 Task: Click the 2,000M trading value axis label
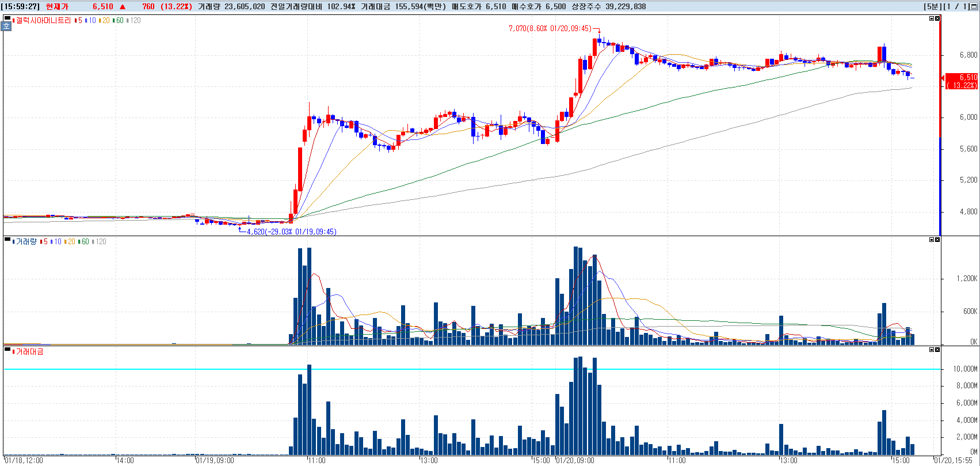(967, 437)
